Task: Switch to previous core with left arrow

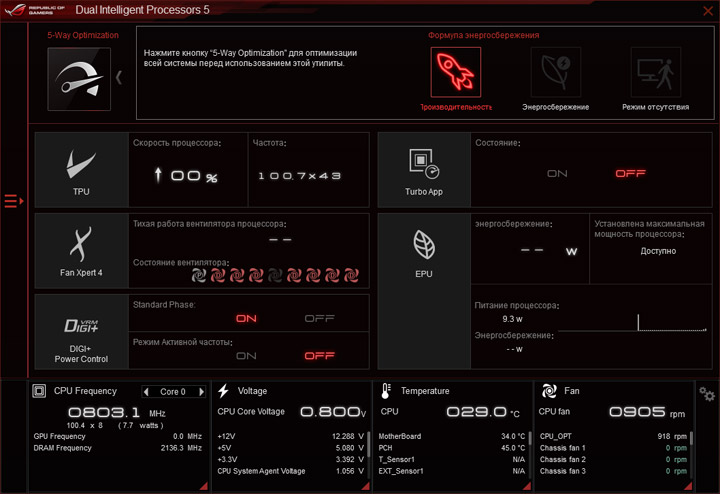Action: point(146,392)
